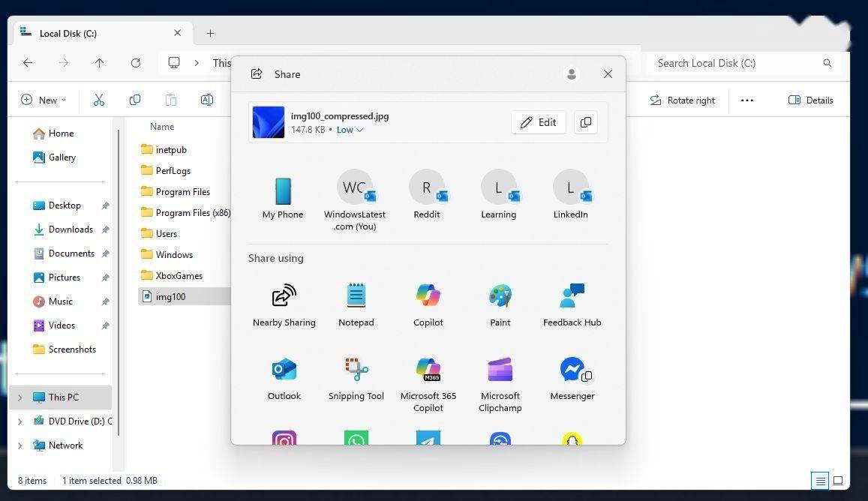Close the Share dialog
The height and width of the screenshot is (501, 868).
tap(608, 74)
